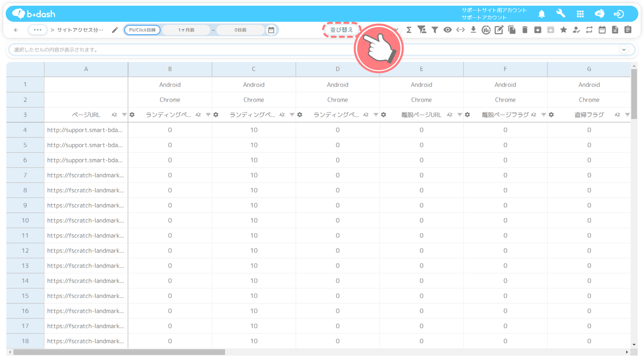
Task: Sort 離脱ページURL column with AZ icon
Action: point(449,115)
